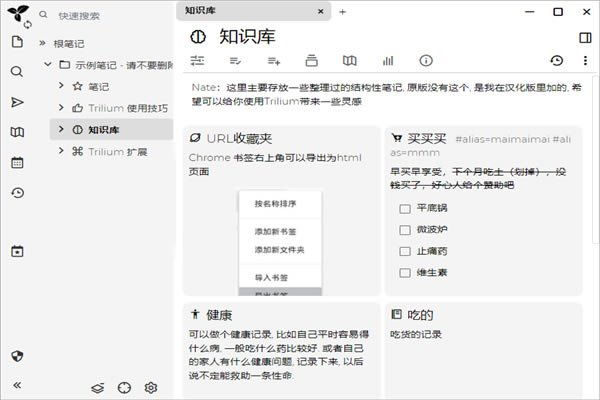Check the 维生素 checkbox
Image resolution: width=600 pixels, height=400 pixels.
pos(405,273)
